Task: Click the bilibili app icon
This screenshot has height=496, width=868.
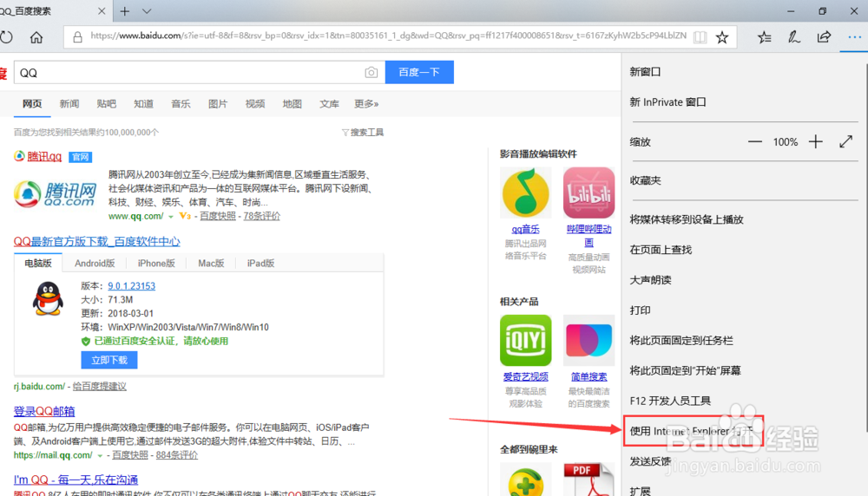Action: [x=589, y=193]
